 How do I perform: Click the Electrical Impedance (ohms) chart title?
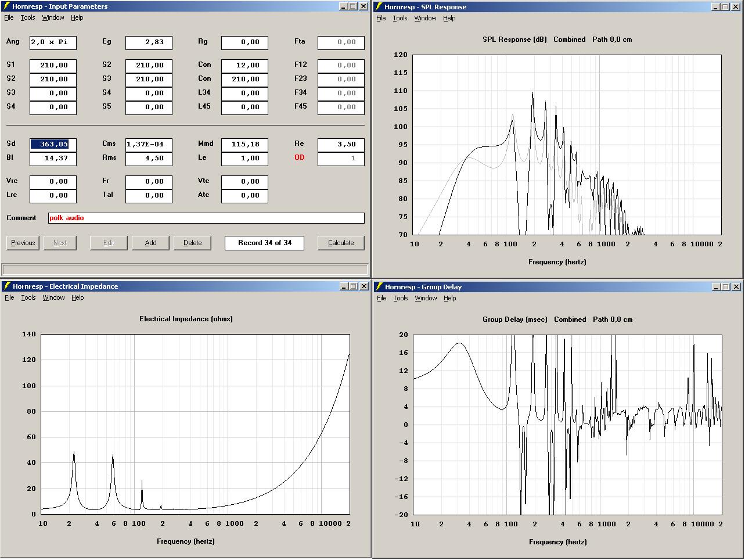coord(186,319)
